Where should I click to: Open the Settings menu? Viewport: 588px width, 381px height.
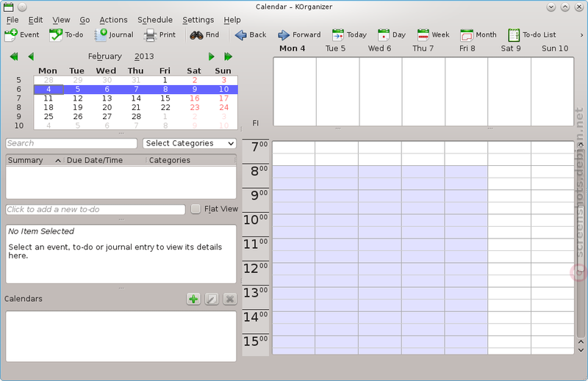point(198,20)
